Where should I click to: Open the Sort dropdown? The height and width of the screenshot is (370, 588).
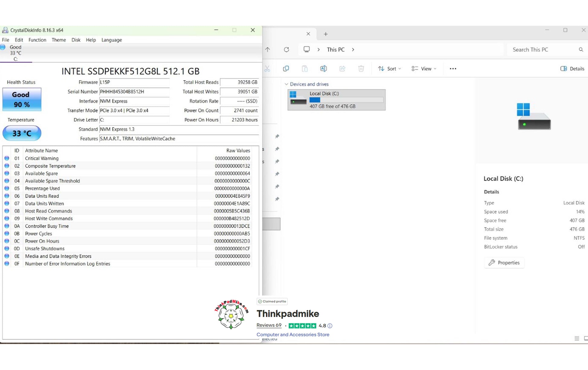tap(389, 69)
